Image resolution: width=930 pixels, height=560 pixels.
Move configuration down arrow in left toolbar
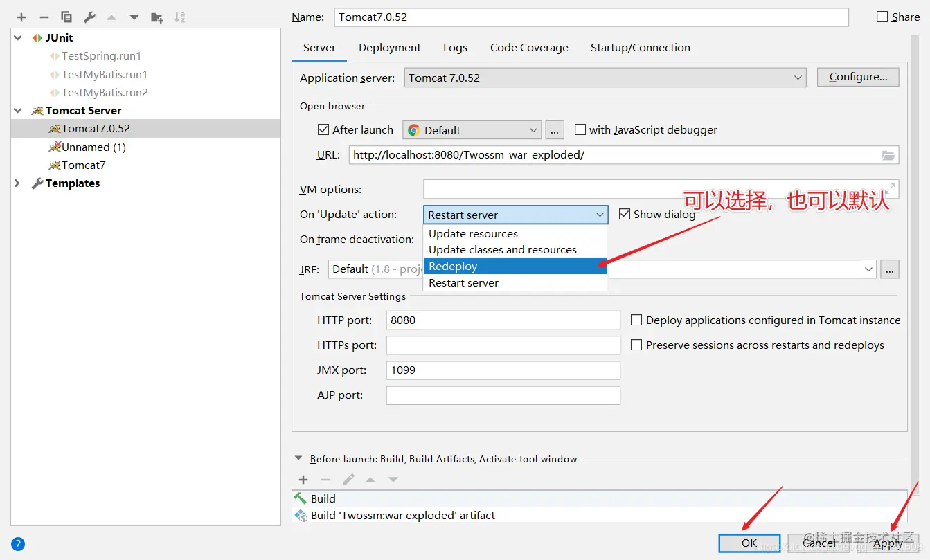134,17
